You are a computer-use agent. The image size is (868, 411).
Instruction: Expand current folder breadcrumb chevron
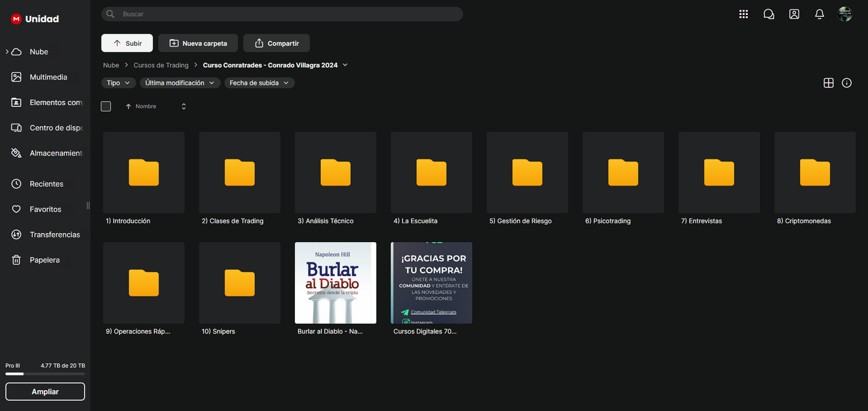click(x=345, y=65)
